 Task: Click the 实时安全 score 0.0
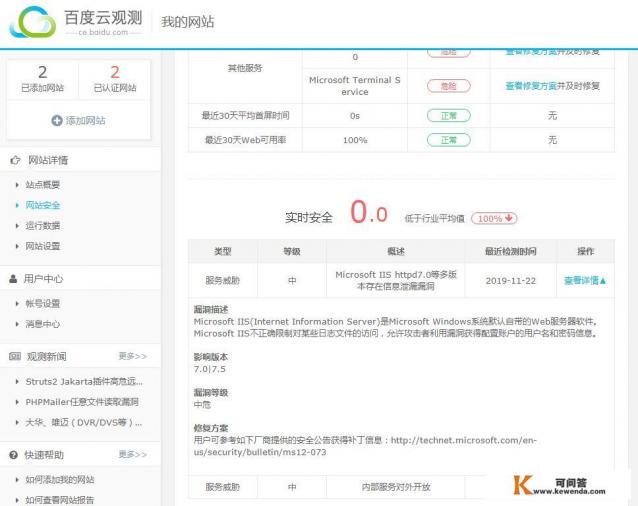click(369, 212)
